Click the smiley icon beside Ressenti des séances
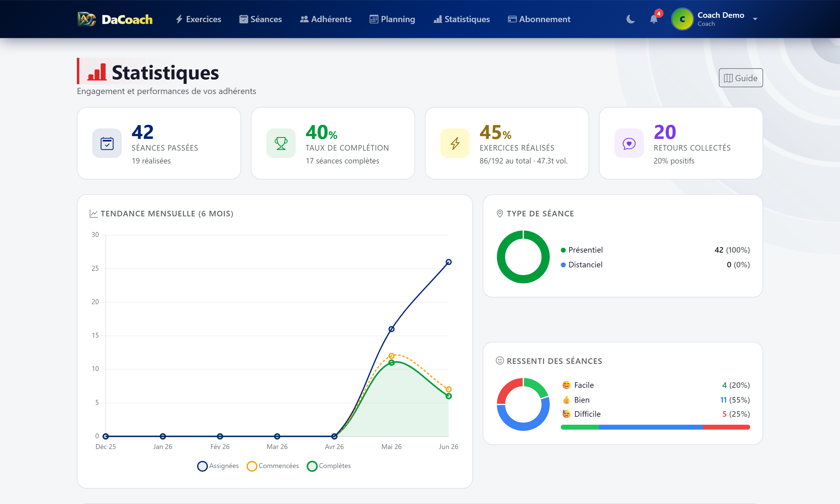The height and width of the screenshot is (504, 840). [500, 361]
